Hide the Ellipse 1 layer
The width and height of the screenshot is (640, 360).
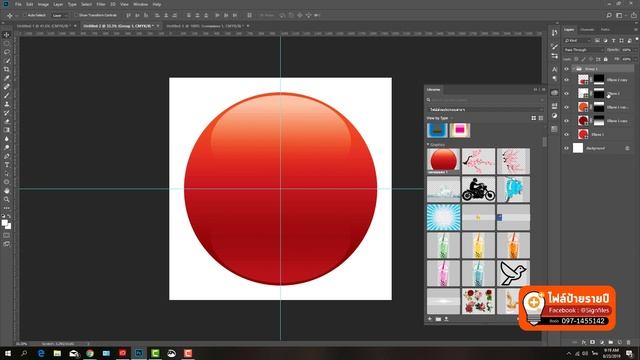[x=566, y=134]
